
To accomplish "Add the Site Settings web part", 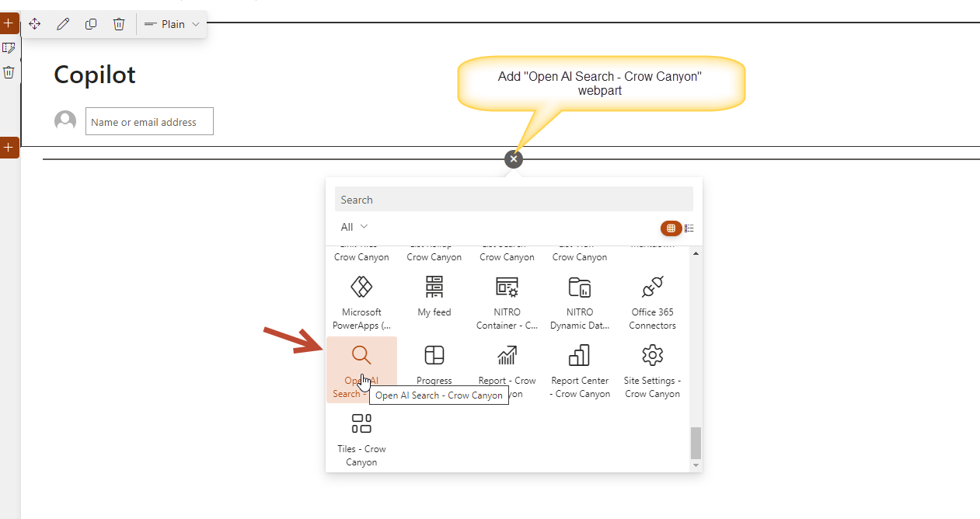I will tap(653, 369).
